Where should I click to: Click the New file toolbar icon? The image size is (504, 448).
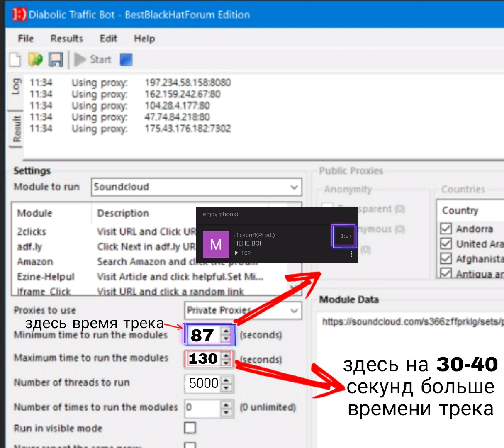point(15,59)
